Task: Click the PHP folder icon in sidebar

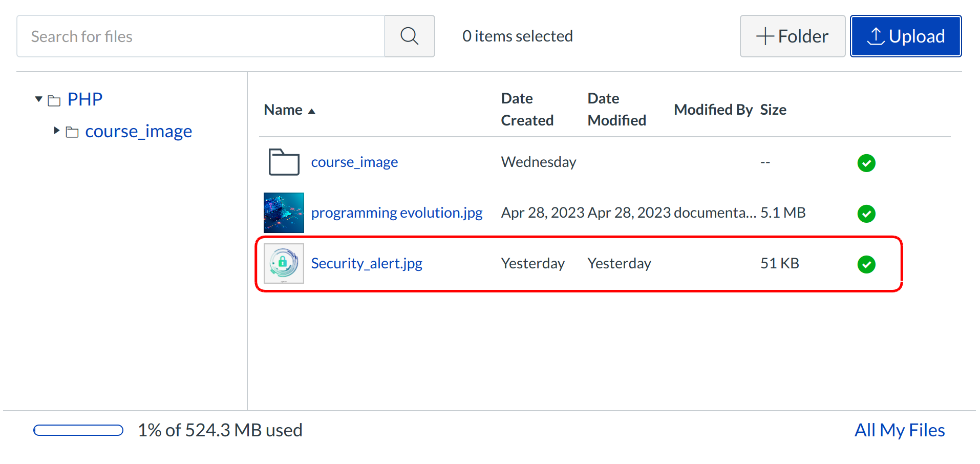Action: point(54,100)
